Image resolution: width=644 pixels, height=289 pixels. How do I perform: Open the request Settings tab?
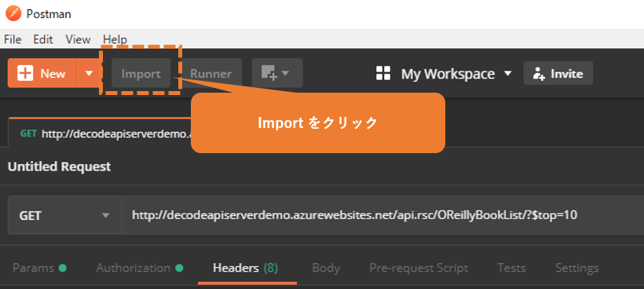click(x=576, y=268)
